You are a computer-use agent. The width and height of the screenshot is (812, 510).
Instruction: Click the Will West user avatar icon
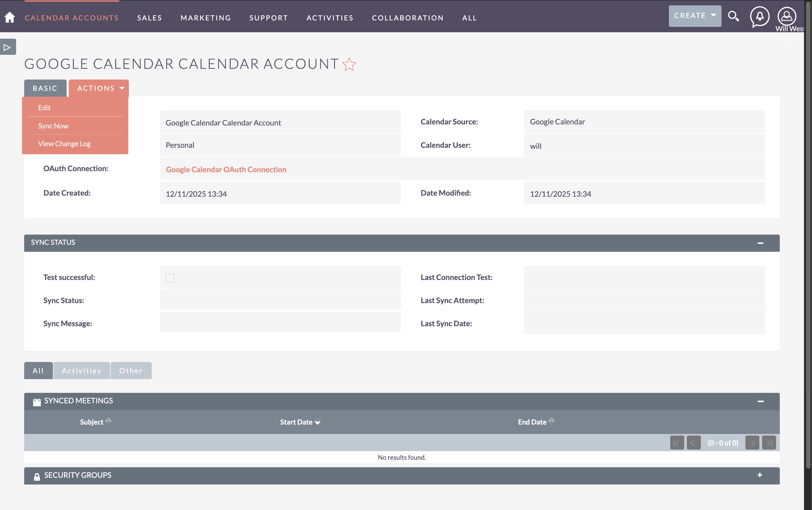787,16
